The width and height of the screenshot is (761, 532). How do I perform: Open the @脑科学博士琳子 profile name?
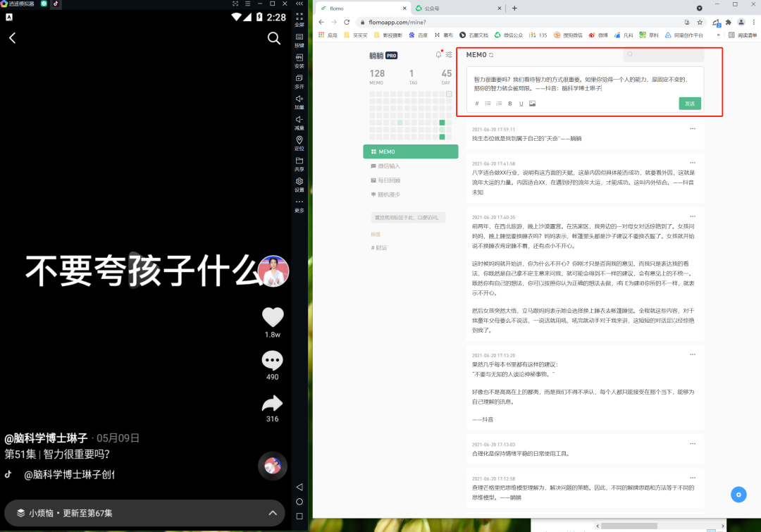tap(46, 438)
